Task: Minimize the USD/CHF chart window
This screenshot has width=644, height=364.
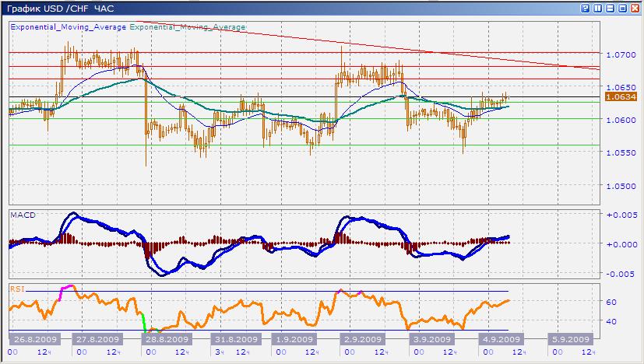Action: click(611, 7)
